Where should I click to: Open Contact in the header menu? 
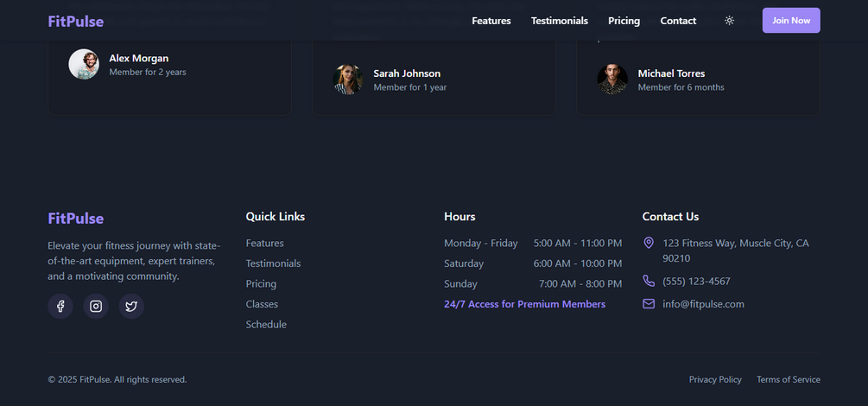(x=678, y=21)
